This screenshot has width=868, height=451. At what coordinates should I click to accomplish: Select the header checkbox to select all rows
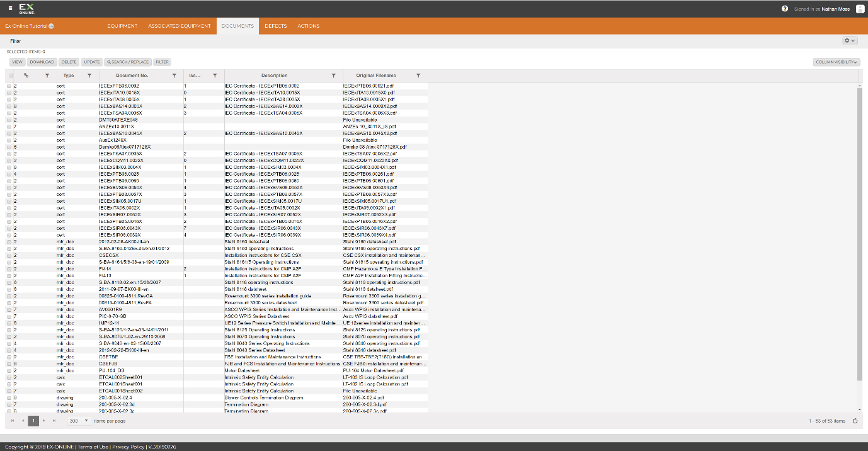pyautogui.click(x=11, y=75)
